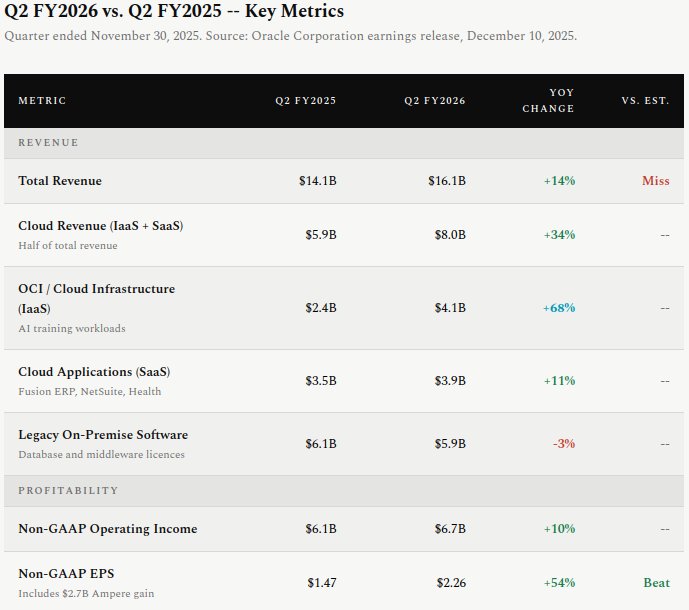The image size is (689, 610).
Task: Click the OCI value $2.4B
Action: [x=321, y=308]
